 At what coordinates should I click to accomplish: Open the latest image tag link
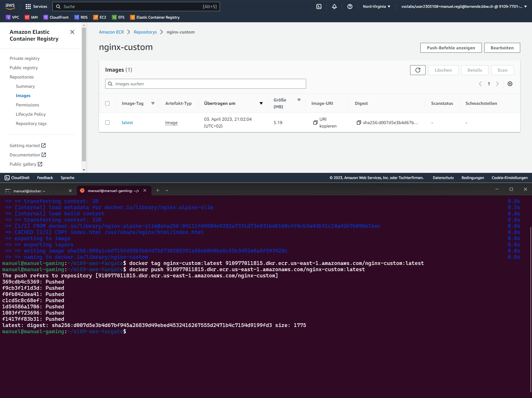pyautogui.click(x=127, y=123)
